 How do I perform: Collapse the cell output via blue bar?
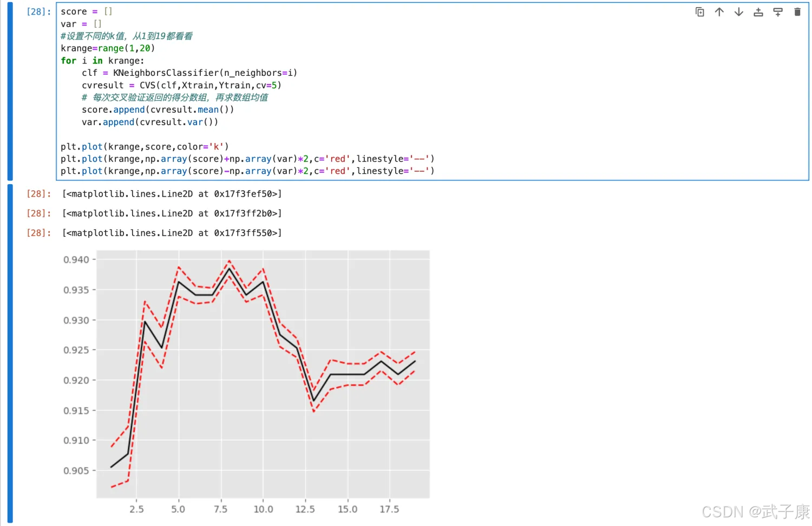pyautogui.click(x=10, y=353)
